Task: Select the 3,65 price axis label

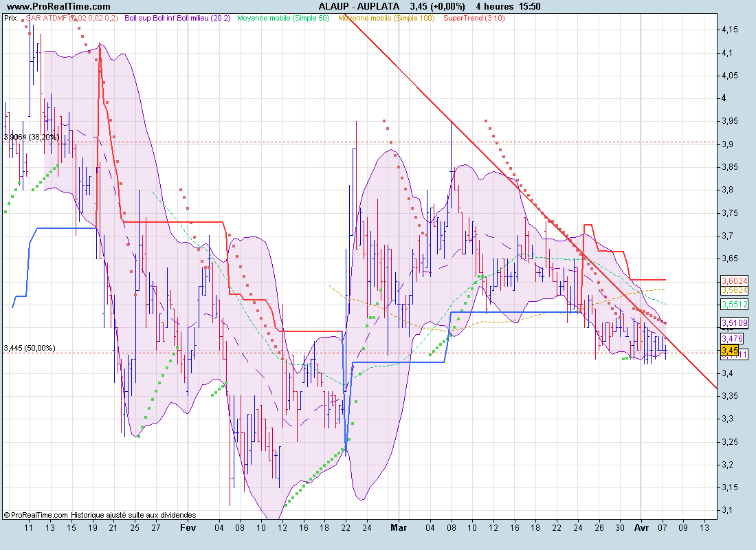Action: point(729,258)
